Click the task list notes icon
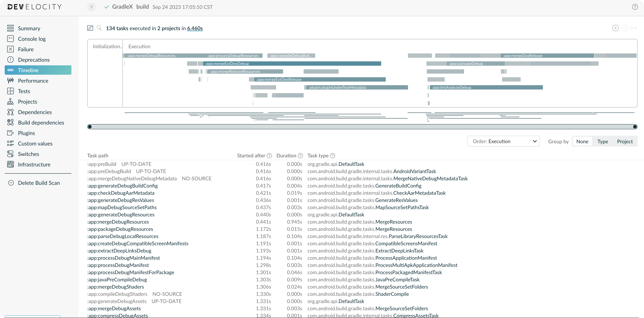644x318 pixels. pos(90,28)
